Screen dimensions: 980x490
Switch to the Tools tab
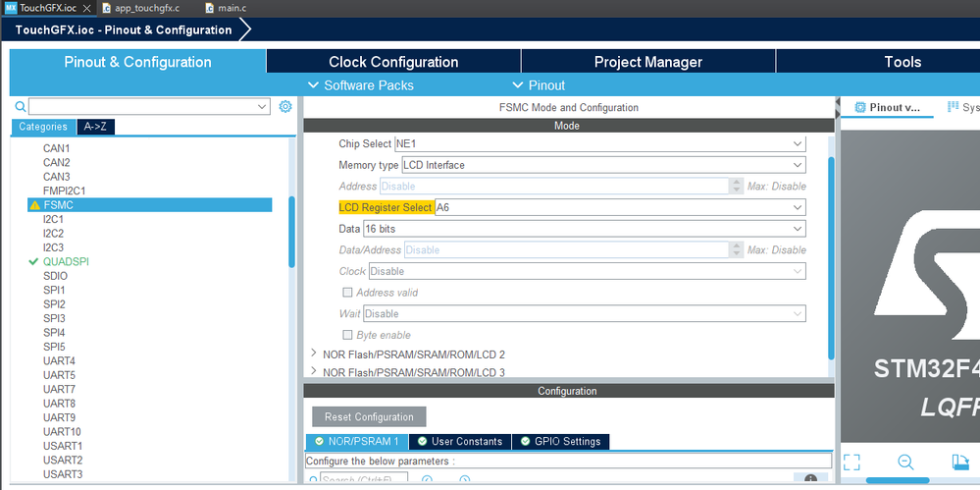click(x=903, y=62)
